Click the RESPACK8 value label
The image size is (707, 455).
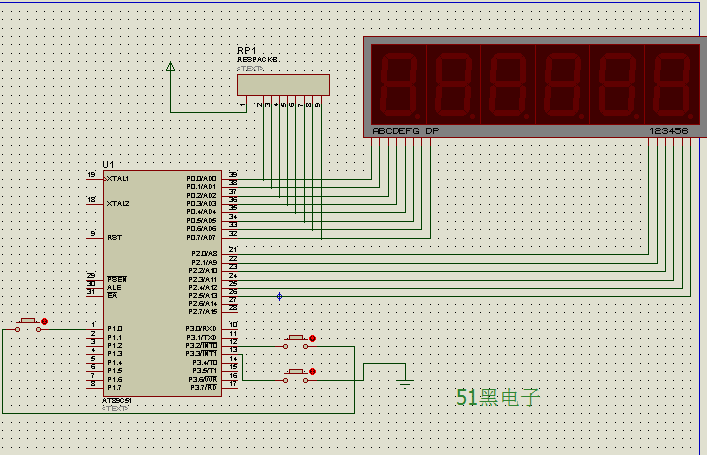(x=257, y=60)
